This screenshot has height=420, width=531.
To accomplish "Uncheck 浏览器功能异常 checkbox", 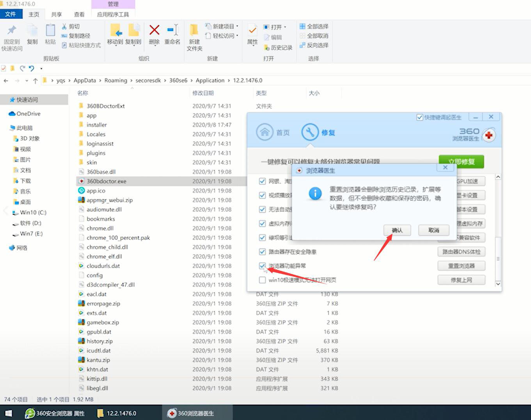I will pyautogui.click(x=263, y=266).
